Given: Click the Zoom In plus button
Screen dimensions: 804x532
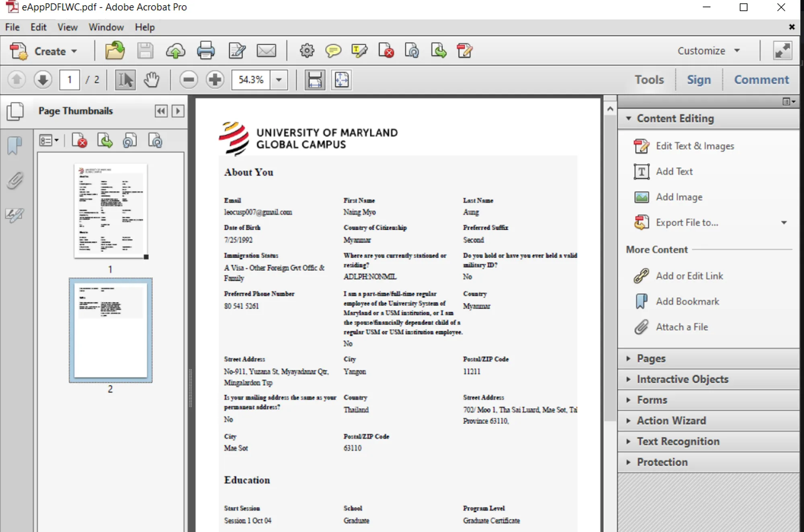Looking at the screenshot, I should coord(215,80).
